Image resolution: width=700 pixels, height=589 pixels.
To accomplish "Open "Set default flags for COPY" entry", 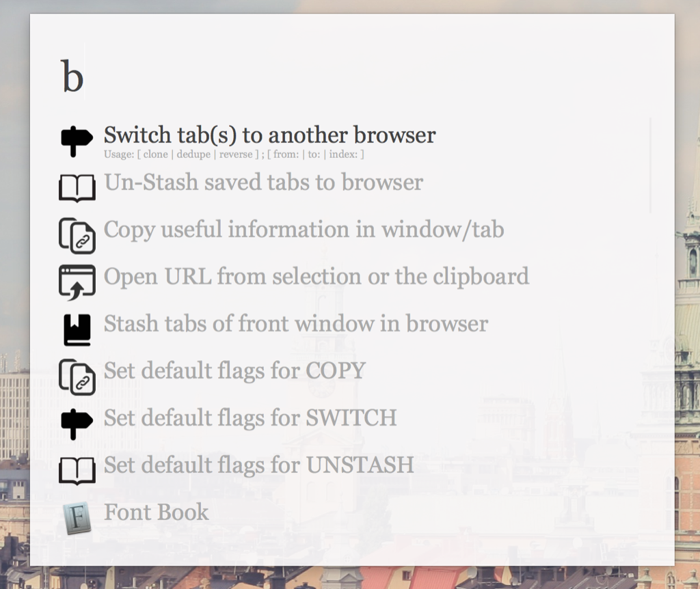I will click(234, 371).
